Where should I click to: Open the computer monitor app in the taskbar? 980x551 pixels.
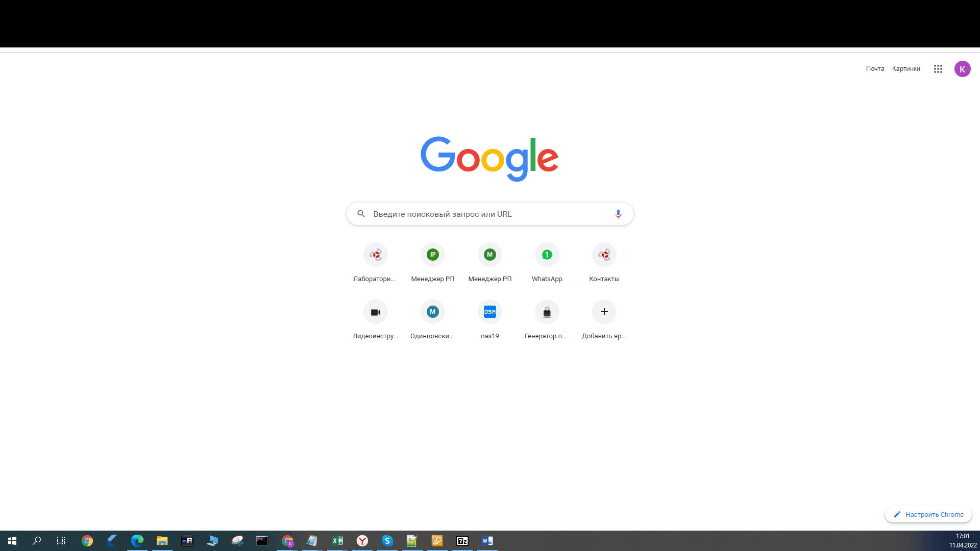pos(212,541)
